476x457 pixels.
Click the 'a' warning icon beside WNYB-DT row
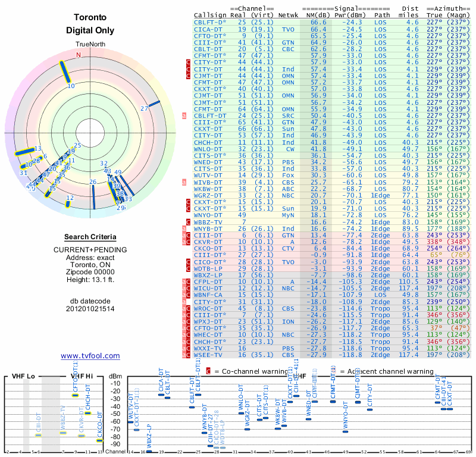coord(184,229)
